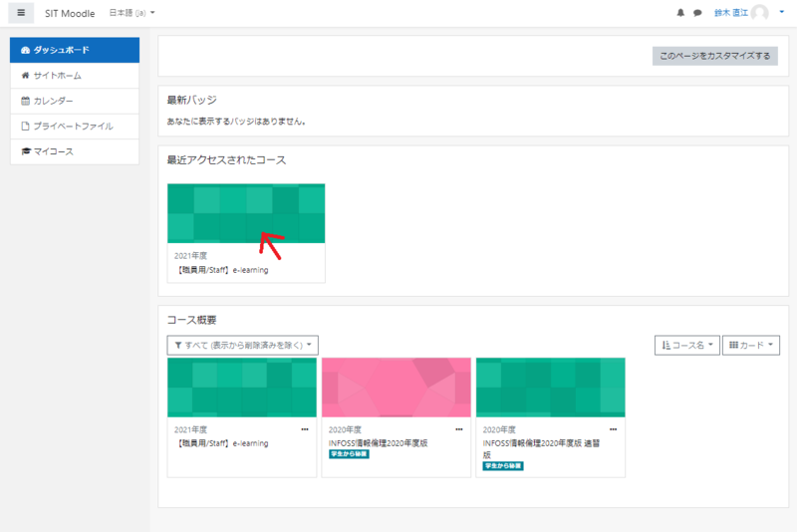Open e-learning course card image in コース概要

(242, 388)
